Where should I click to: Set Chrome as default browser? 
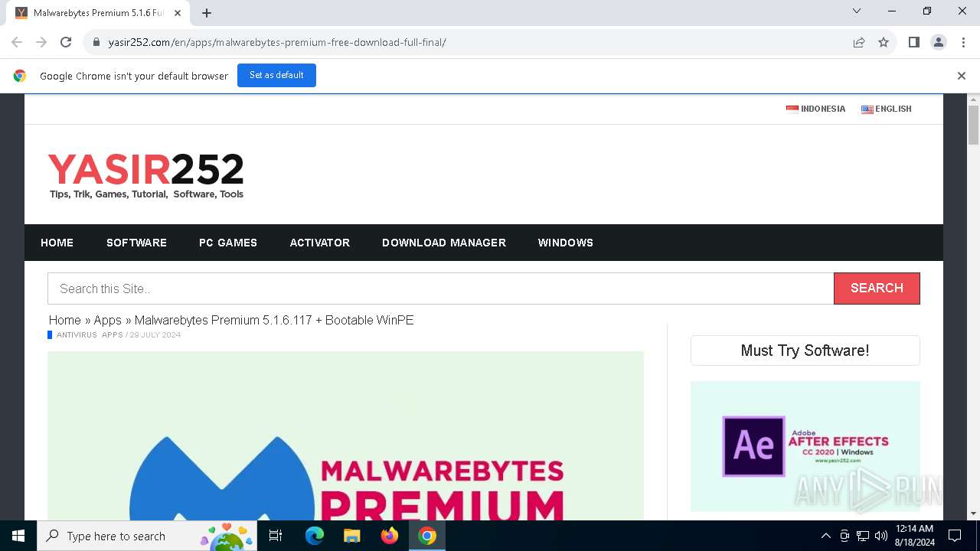(276, 75)
